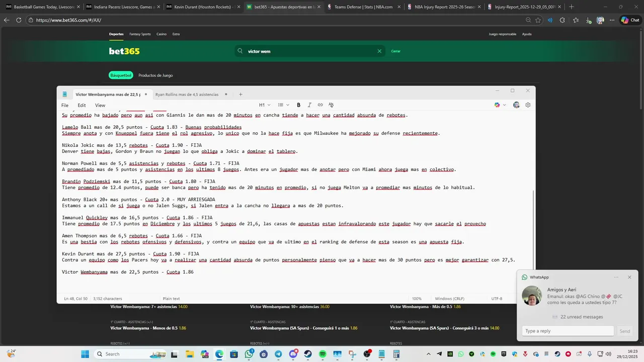Image resolution: width=644 pixels, height=362 pixels.
Task: Open bet365 Casino section
Action: point(162,34)
